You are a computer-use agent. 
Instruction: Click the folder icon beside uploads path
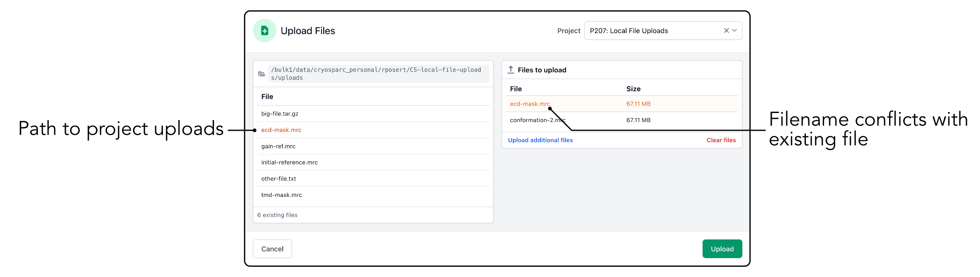pyautogui.click(x=261, y=74)
